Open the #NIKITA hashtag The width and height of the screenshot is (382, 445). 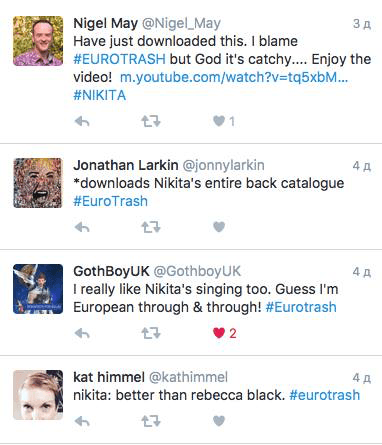click(100, 95)
